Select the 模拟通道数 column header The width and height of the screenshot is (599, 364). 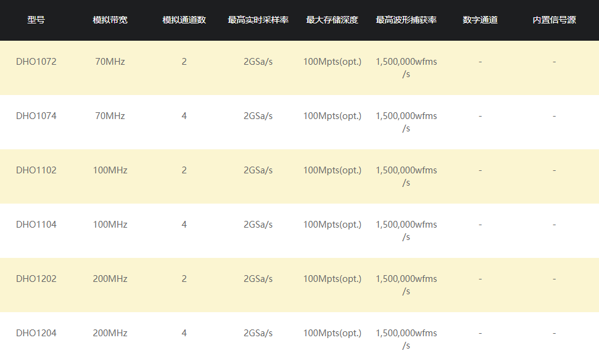coord(184,20)
